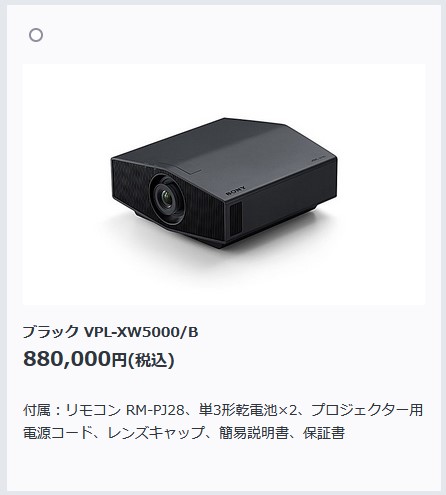Click the プロジェクター用 text
The width and height of the screenshot is (446, 495).
click(367, 410)
